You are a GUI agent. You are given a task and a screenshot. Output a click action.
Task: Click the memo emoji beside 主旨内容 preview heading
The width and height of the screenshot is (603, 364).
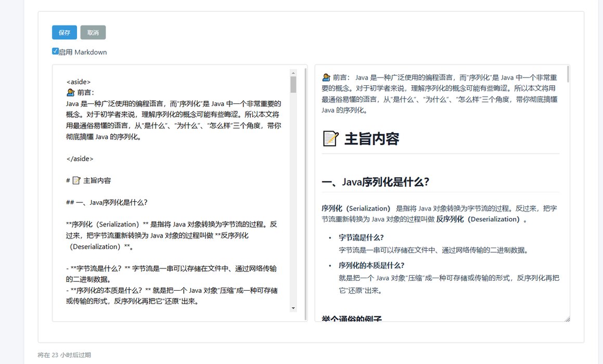(x=331, y=139)
